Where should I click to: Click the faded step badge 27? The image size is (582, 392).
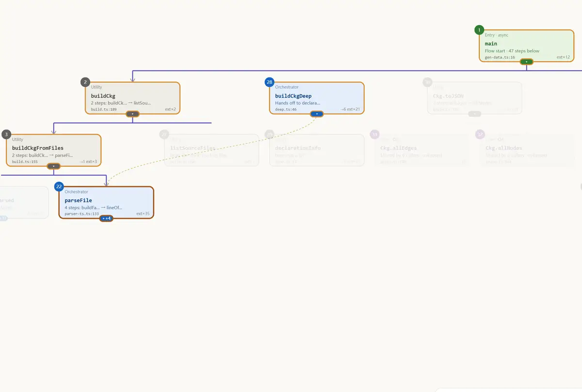[164, 134]
